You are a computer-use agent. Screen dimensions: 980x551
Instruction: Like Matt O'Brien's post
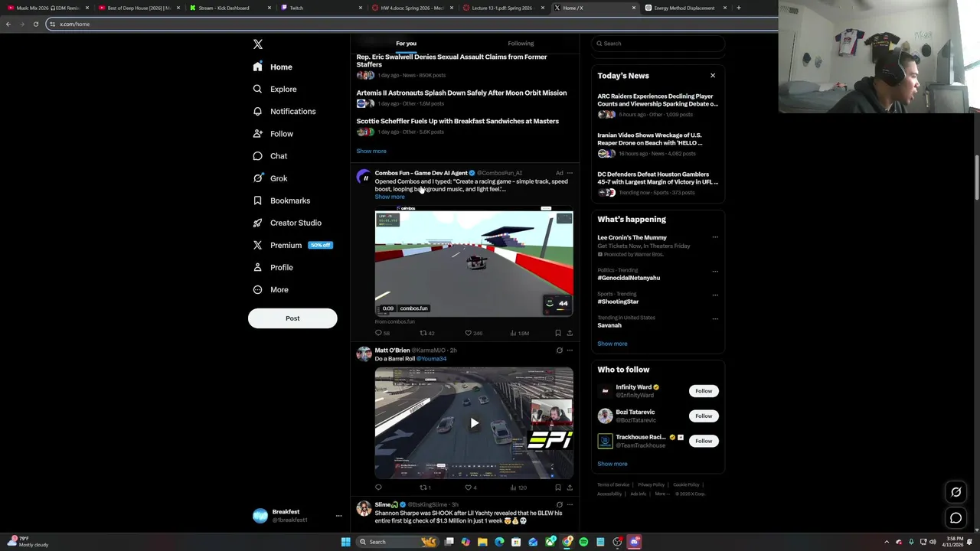point(469,487)
